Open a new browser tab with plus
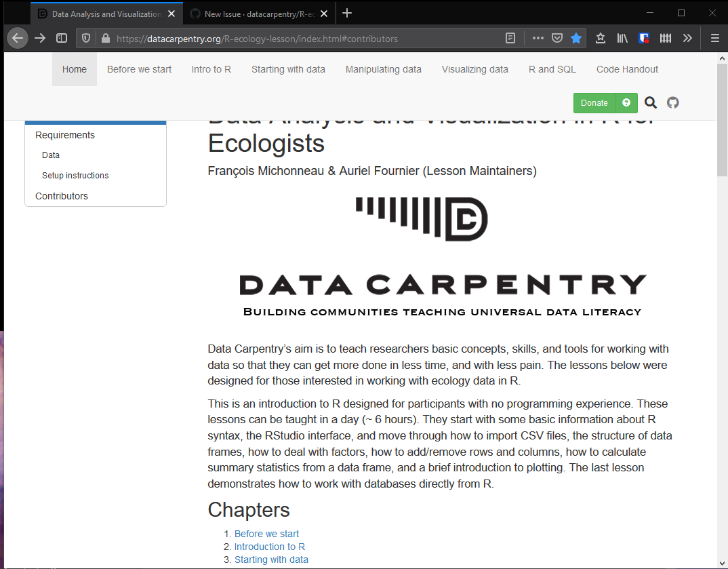The image size is (728, 569). (347, 14)
